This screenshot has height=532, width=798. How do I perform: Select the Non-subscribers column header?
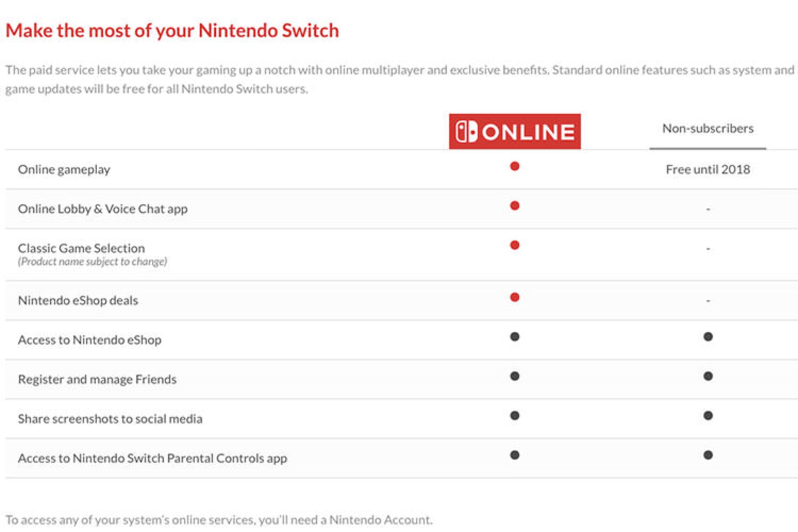pyautogui.click(x=707, y=128)
